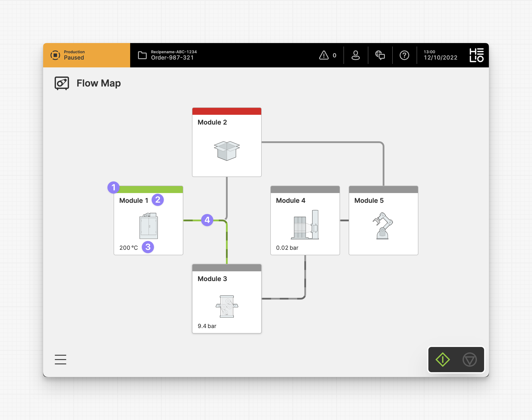
Task: Click the Order-987-321 recipe label
Action: (172, 58)
